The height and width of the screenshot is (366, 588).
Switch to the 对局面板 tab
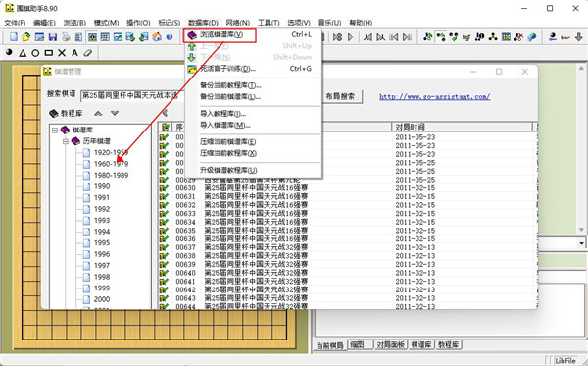pyautogui.click(x=390, y=344)
